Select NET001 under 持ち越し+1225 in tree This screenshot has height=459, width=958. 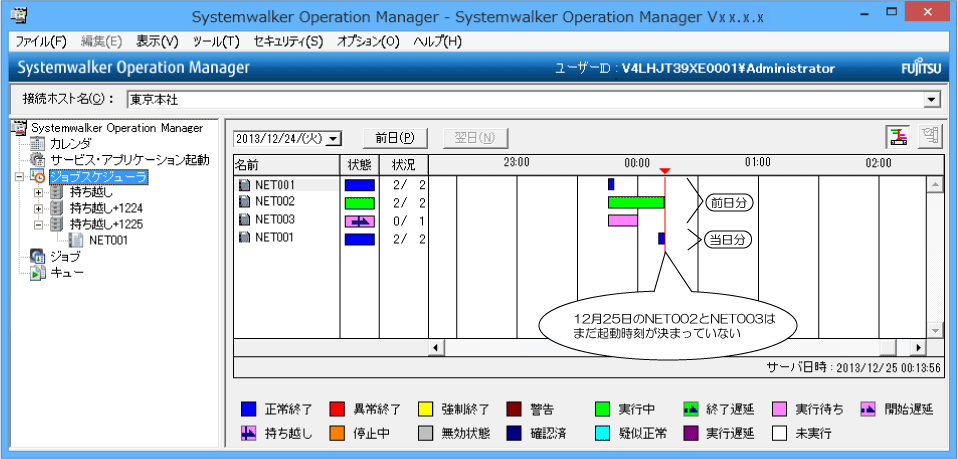tap(108, 240)
